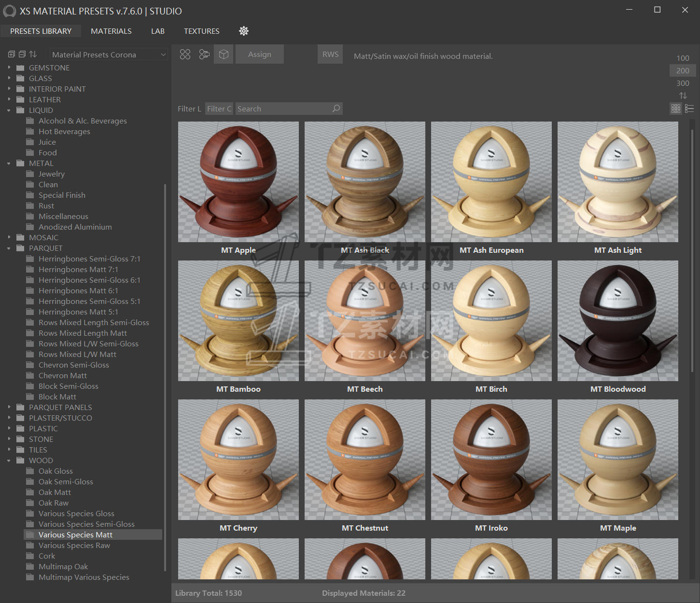Image resolution: width=700 pixels, height=603 pixels.
Task: Toggle the Filter C button
Action: [219, 109]
